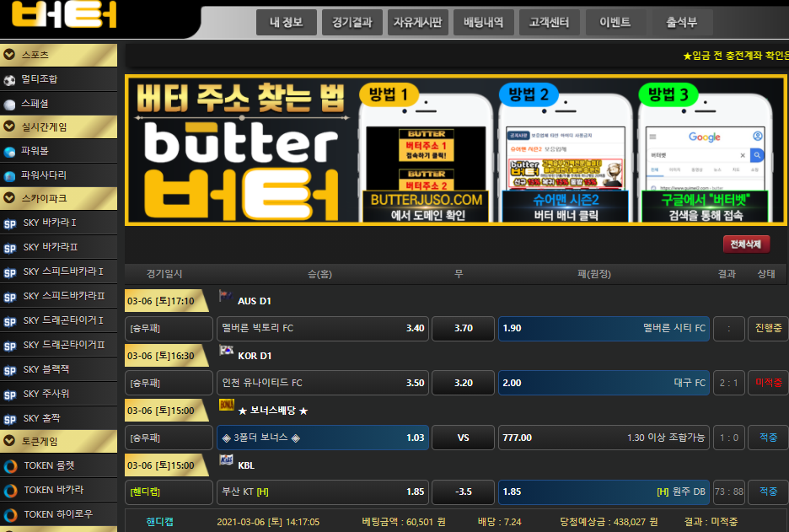789x532 pixels.
Task: Click the white ball icon beside 스페셜
Action: (x=10, y=105)
